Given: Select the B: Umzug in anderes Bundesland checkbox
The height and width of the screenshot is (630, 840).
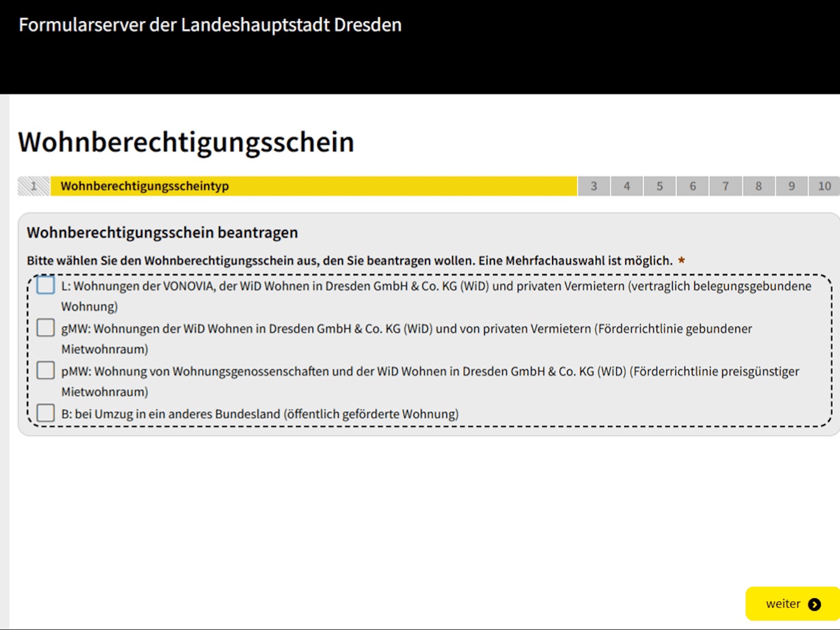Looking at the screenshot, I should (x=46, y=413).
